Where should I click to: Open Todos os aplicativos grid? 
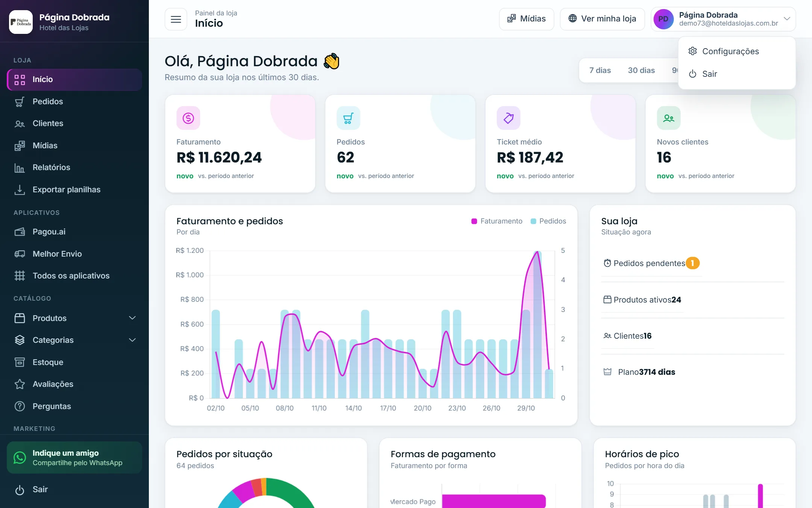[74, 275]
